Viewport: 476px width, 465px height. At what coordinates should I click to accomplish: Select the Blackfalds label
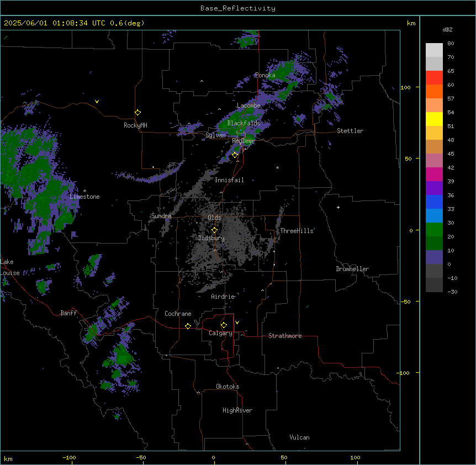[x=244, y=123]
